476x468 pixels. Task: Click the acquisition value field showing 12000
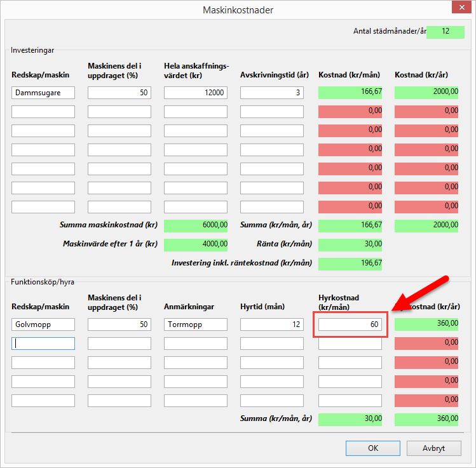coord(196,93)
